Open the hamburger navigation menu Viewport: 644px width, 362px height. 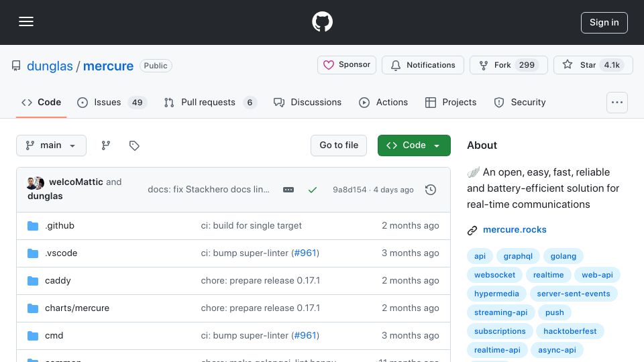[x=26, y=21]
